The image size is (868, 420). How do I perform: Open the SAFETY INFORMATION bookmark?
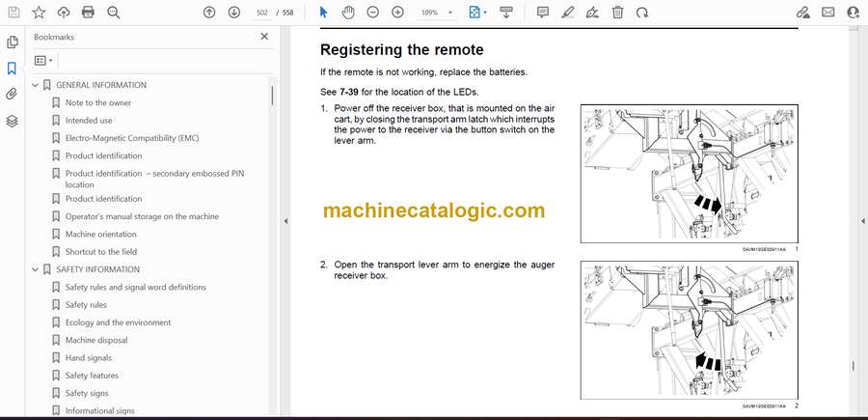click(x=97, y=269)
